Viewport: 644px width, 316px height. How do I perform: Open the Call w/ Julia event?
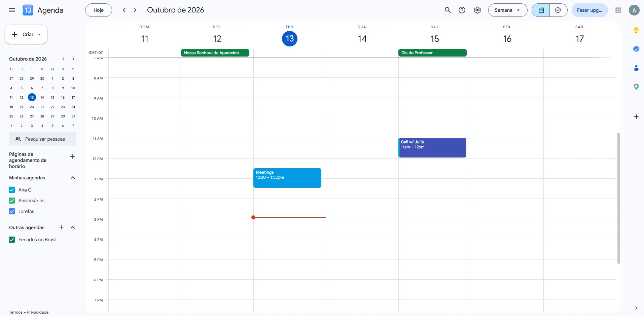(x=432, y=148)
